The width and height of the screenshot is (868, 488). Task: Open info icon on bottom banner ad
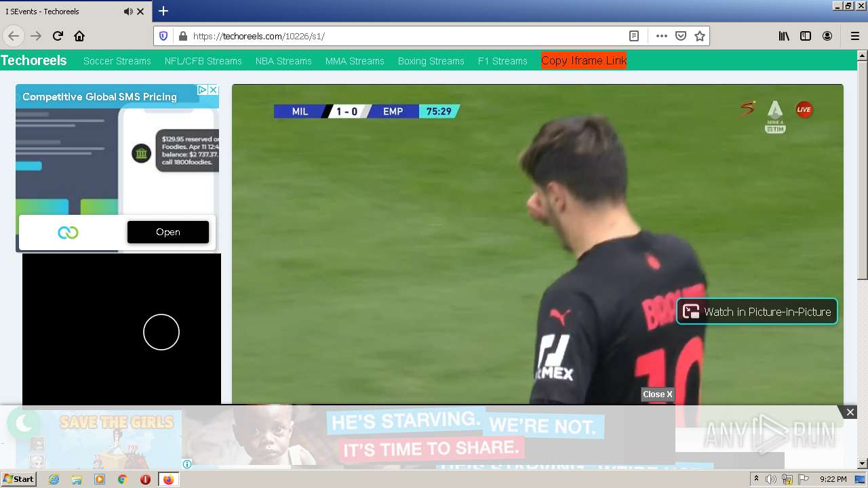point(187,464)
